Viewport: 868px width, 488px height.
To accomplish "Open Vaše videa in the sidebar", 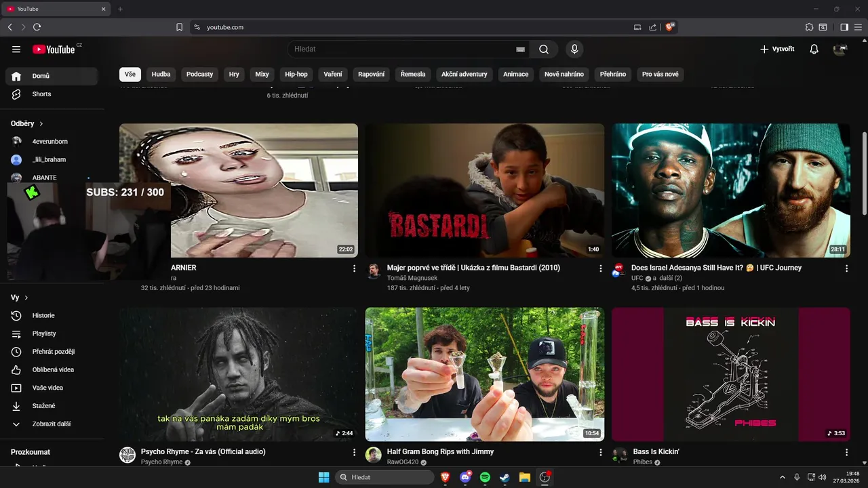I will pyautogui.click(x=52, y=388).
